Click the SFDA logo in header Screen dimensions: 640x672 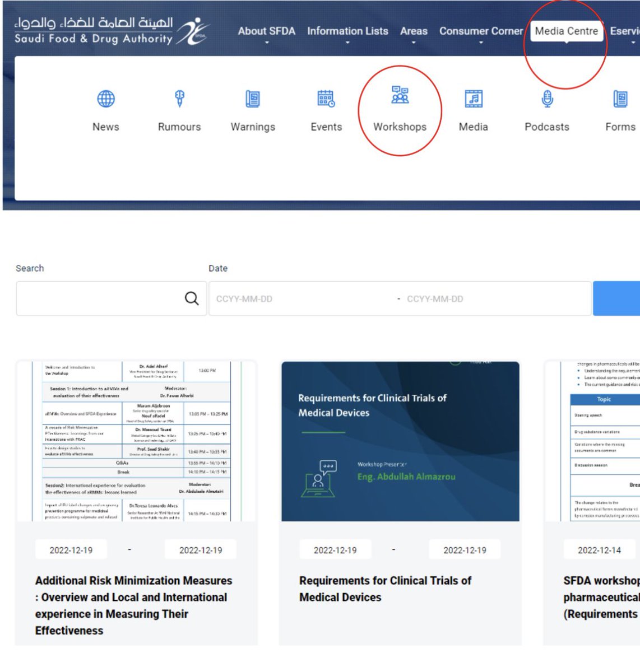point(112,31)
